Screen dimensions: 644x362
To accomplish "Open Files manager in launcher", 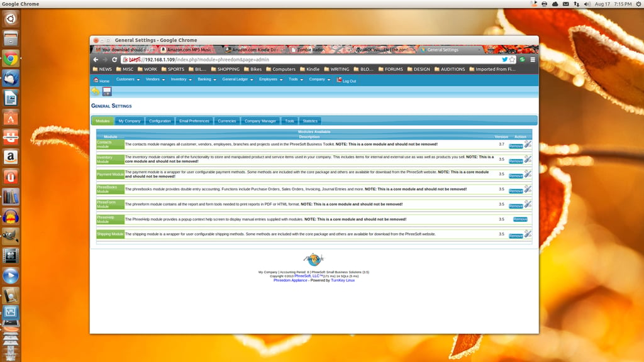I will (x=11, y=38).
